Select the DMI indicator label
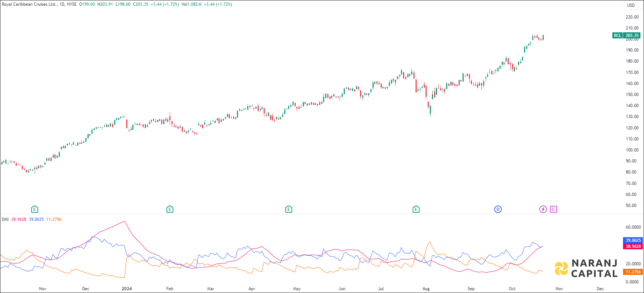 click(x=5, y=219)
